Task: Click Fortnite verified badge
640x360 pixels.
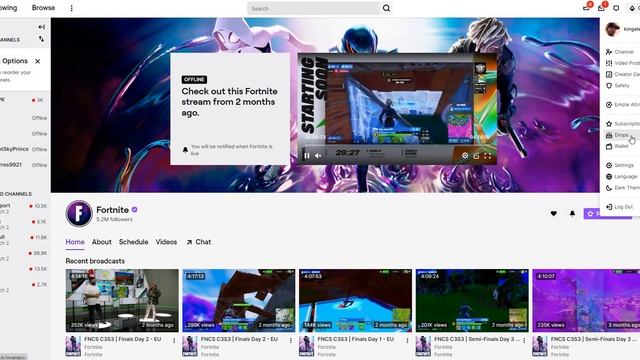Action: coord(134,210)
